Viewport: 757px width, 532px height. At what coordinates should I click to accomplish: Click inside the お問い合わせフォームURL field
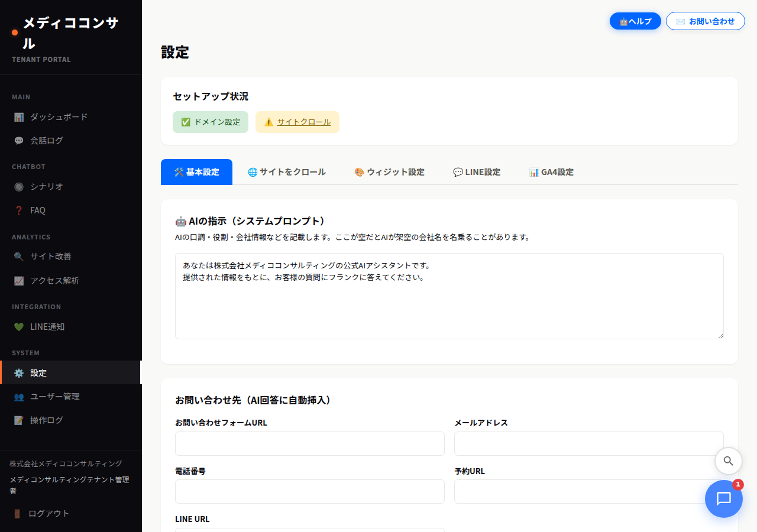click(309, 443)
